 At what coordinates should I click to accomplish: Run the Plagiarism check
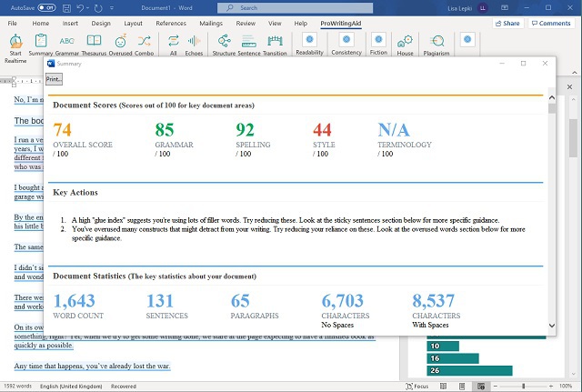436,45
